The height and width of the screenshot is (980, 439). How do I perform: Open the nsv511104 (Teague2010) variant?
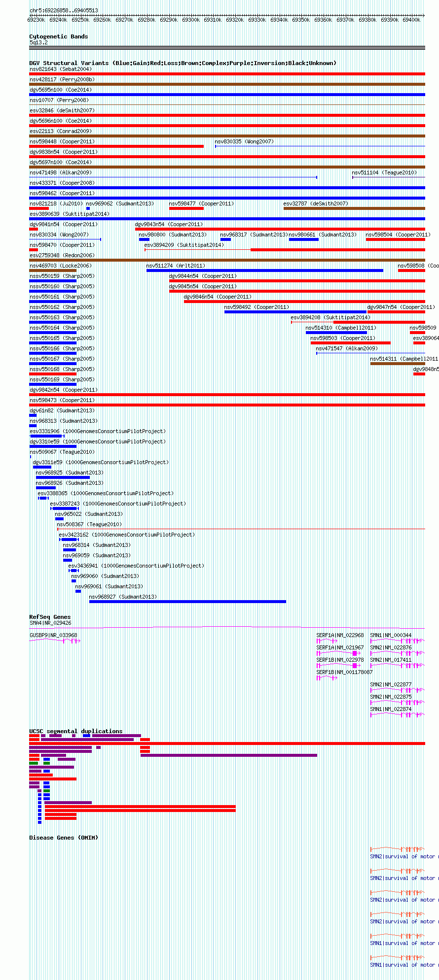coord(388,177)
